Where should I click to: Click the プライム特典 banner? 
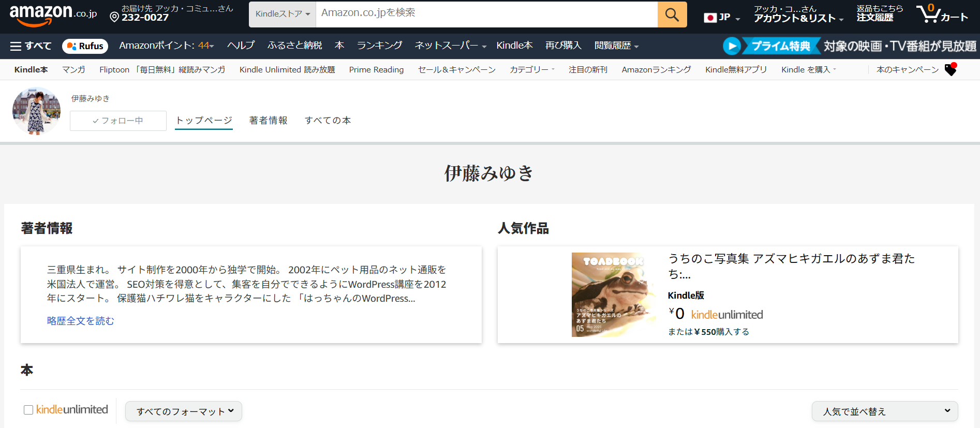(x=780, y=46)
